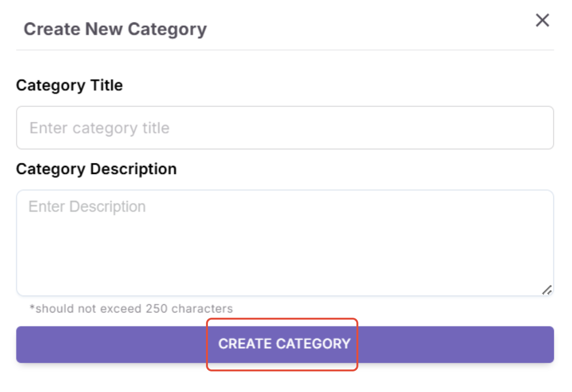
Task: Click the 'Enter category title' placeholder text
Action: (100, 128)
